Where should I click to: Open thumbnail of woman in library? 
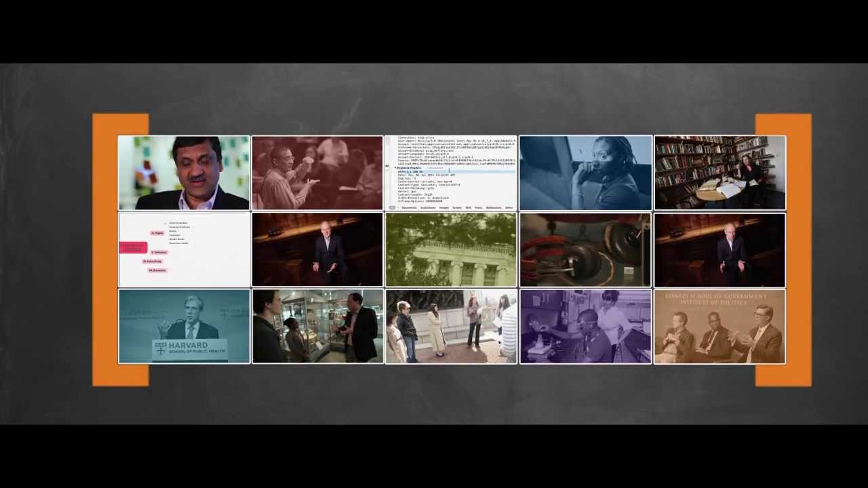coord(719,173)
